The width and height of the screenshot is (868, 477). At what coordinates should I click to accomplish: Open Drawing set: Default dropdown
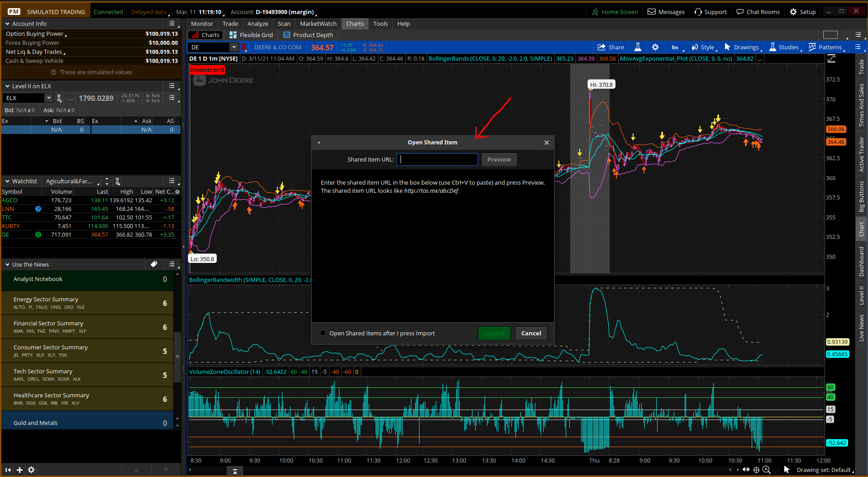[825, 470]
